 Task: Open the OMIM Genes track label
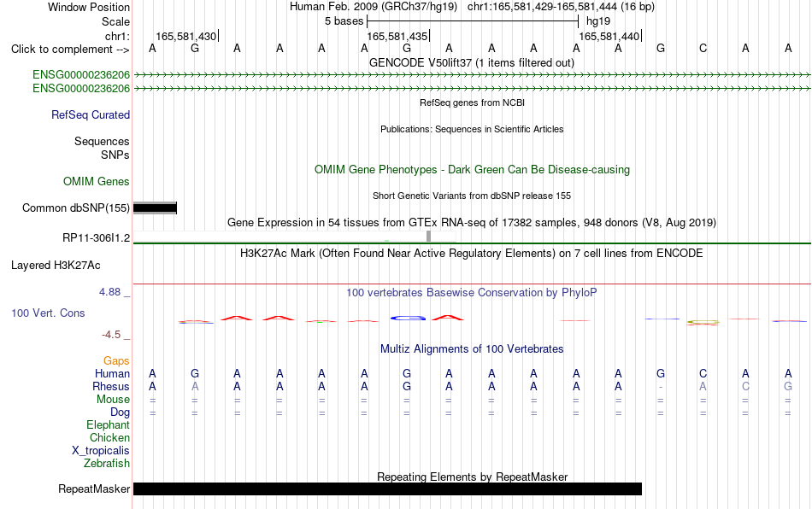click(x=96, y=182)
